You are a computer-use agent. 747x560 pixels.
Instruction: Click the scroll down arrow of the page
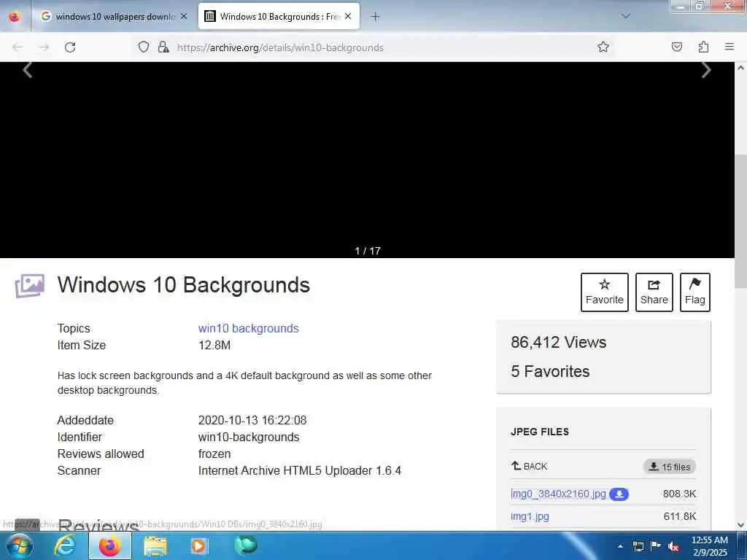(741, 525)
